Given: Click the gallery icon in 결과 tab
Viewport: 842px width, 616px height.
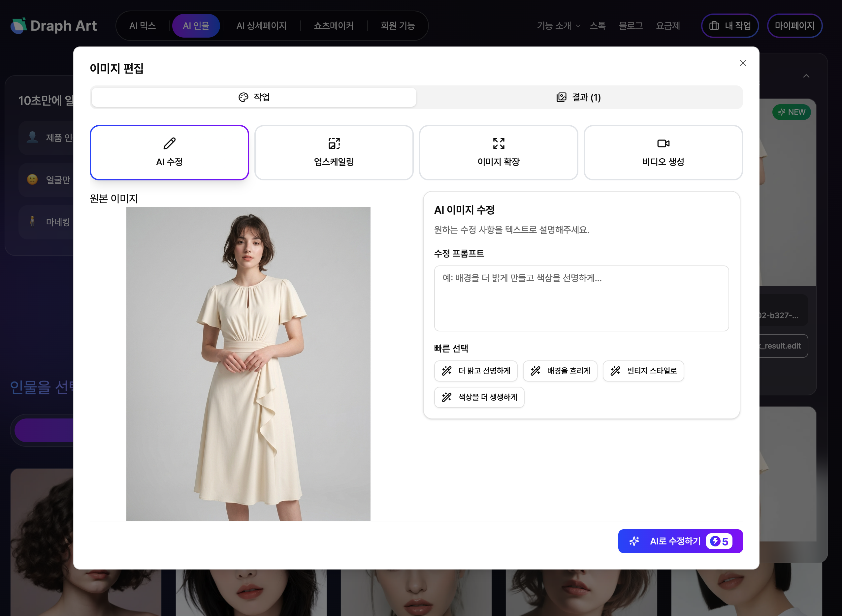Looking at the screenshot, I should tap(561, 97).
